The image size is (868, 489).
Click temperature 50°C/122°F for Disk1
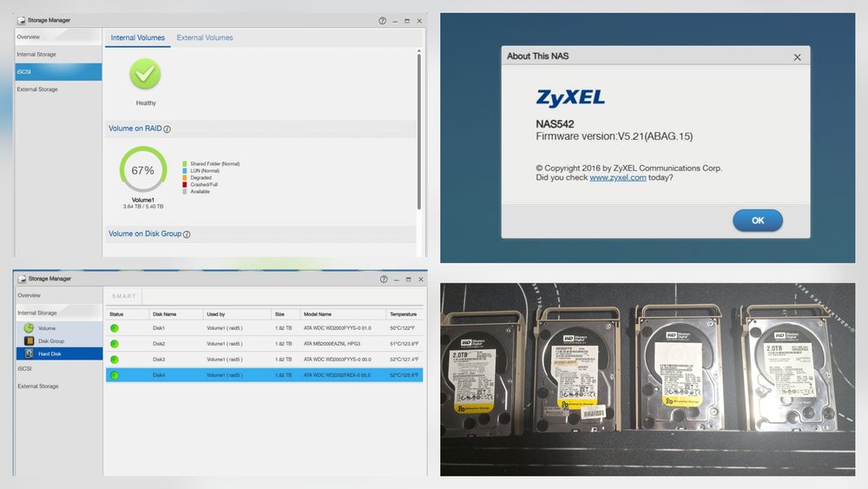(403, 327)
